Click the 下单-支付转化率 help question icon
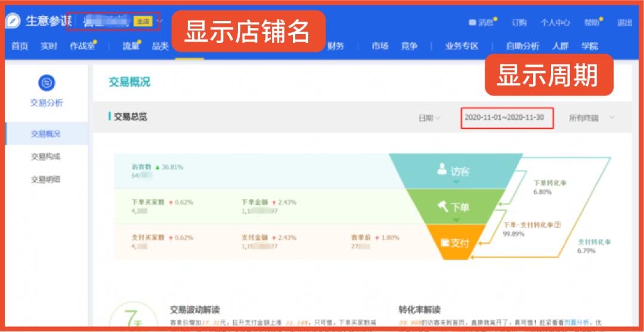Screen dimensions: 644x332 (558, 225)
